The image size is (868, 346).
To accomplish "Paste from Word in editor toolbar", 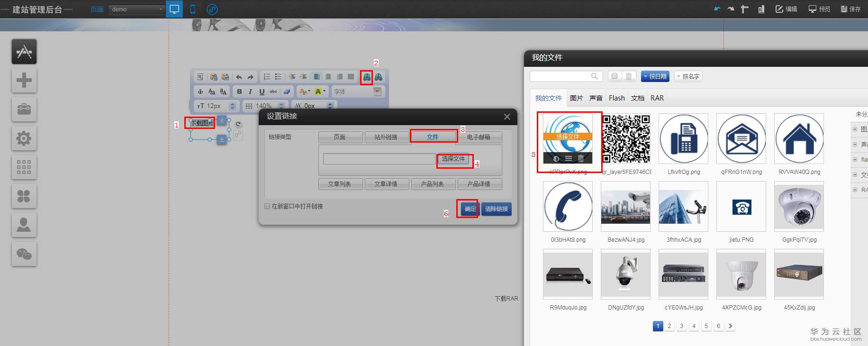I will point(225,77).
